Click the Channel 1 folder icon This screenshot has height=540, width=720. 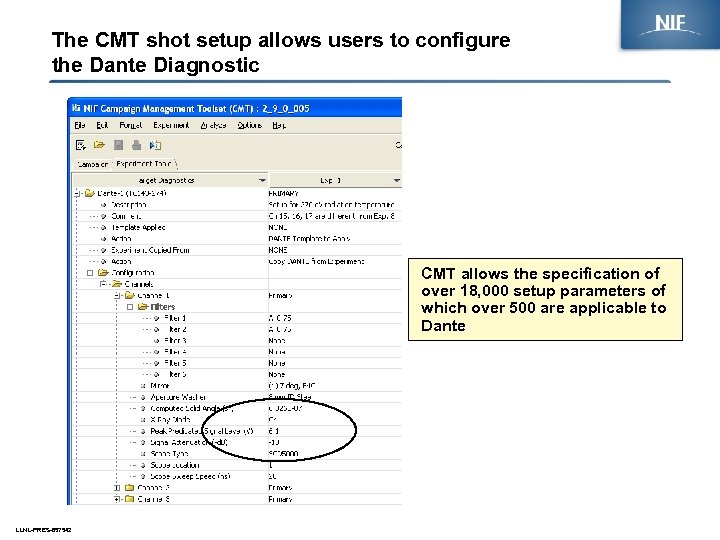130,295
